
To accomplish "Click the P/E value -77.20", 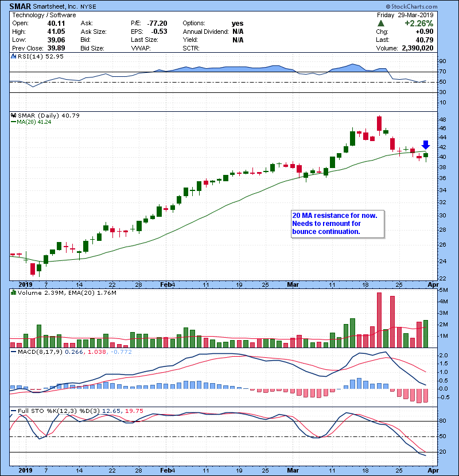I will pos(157,24).
